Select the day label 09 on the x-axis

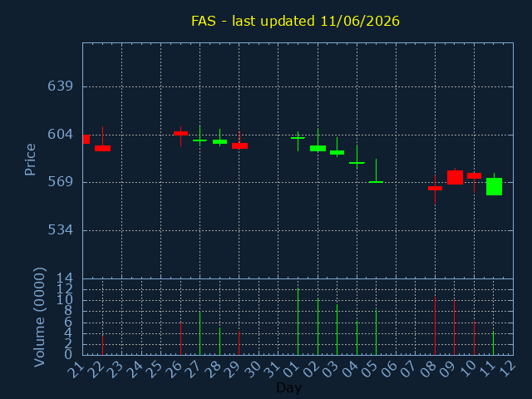pos(448,369)
